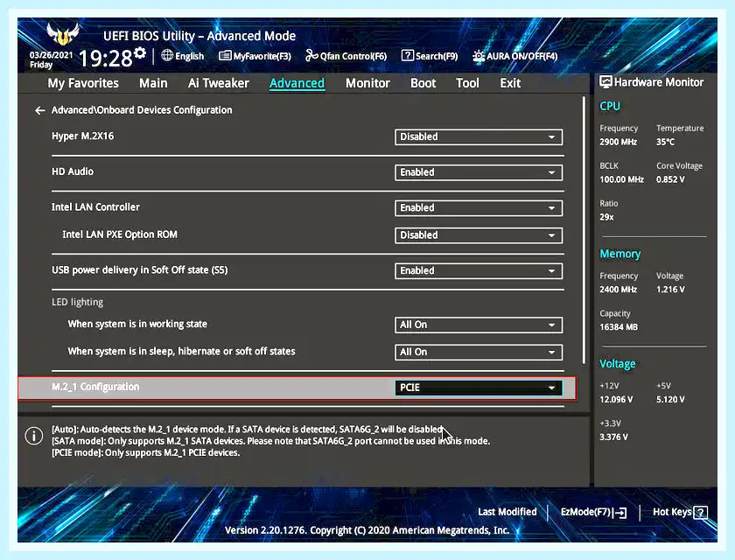The image size is (735, 560).
Task: Open Intel LAN PXE Option ROM dropdown
Action: pos(479,235)
